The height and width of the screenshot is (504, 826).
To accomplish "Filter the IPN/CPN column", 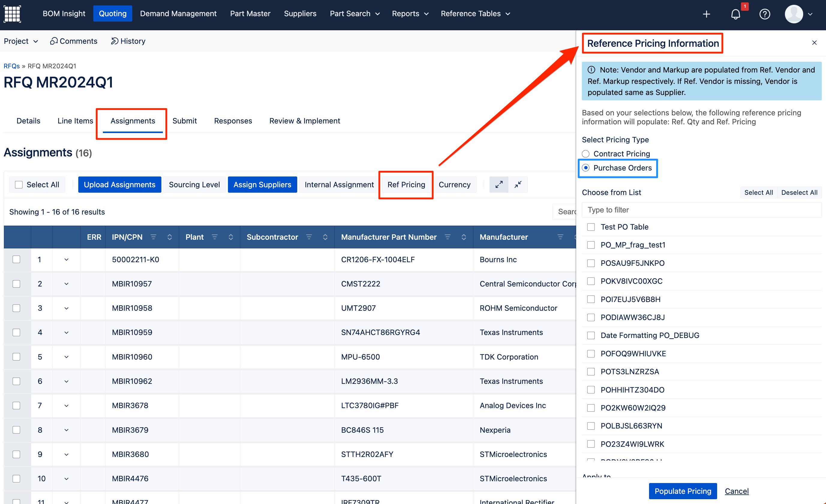I will [154, 237].
